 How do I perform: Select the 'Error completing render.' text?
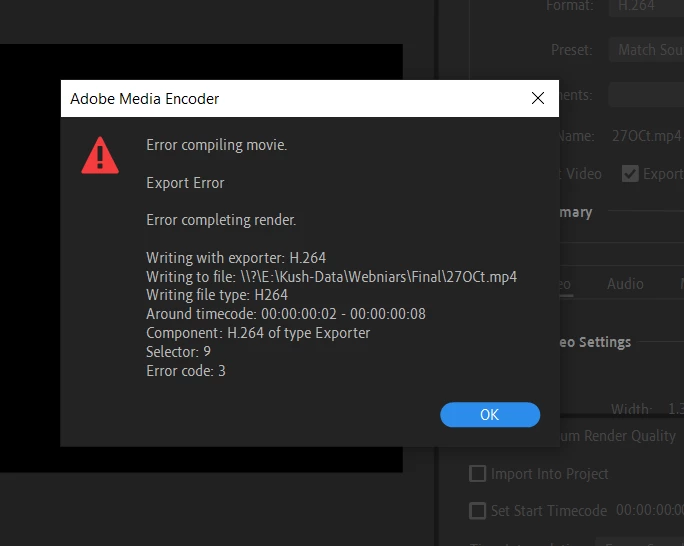(x=221, y=220)
